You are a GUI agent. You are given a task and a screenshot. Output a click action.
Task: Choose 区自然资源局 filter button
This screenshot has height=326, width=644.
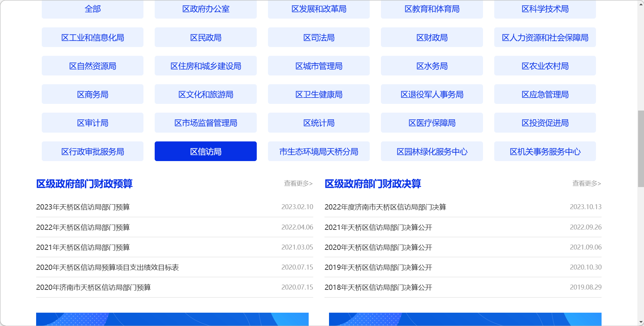pyautogui.click(x=93, y=66)
